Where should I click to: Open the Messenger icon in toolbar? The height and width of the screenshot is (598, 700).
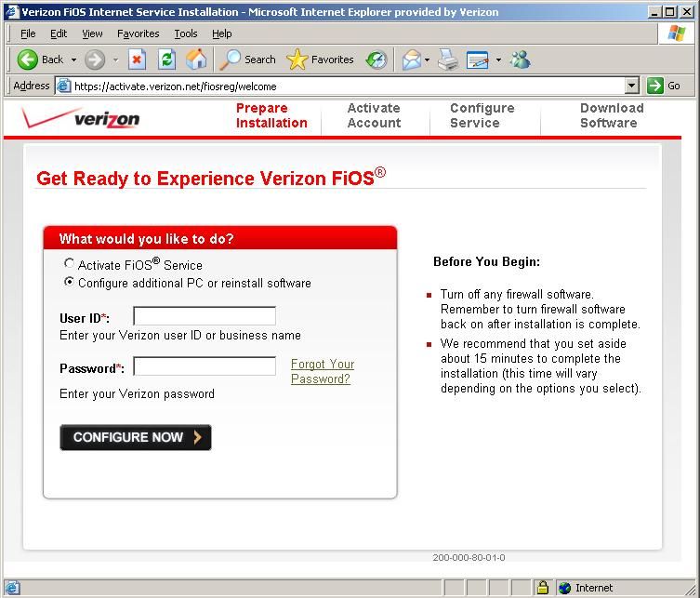521,60
